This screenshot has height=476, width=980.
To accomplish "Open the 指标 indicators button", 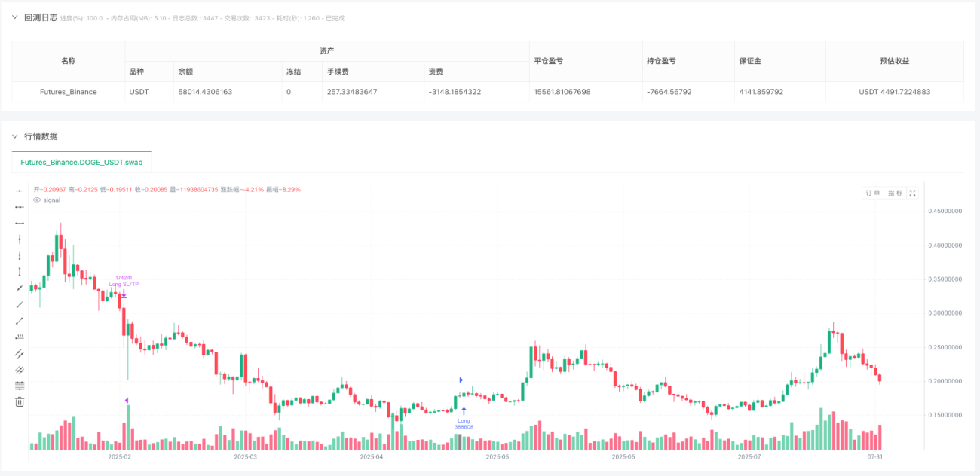I will pos(894,194).
